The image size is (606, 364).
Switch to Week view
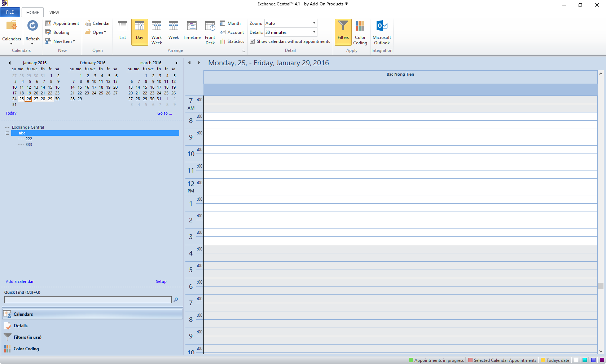click(x=174, y=32)
